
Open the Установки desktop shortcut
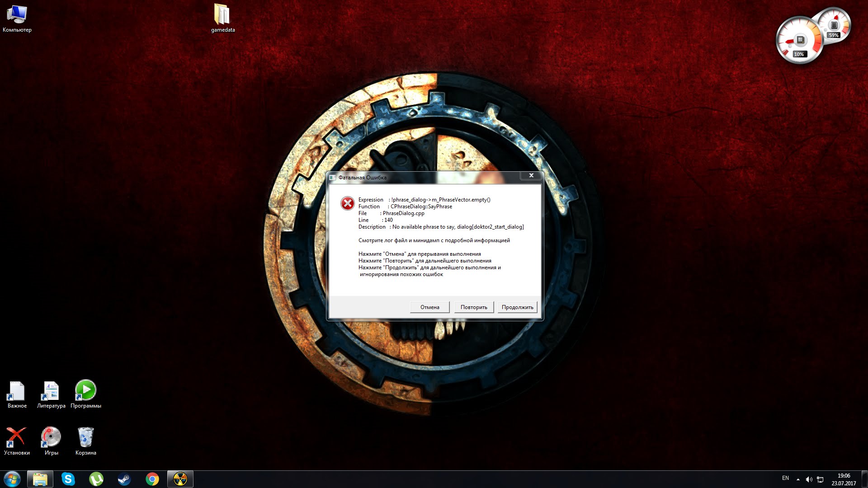point(17,441)
